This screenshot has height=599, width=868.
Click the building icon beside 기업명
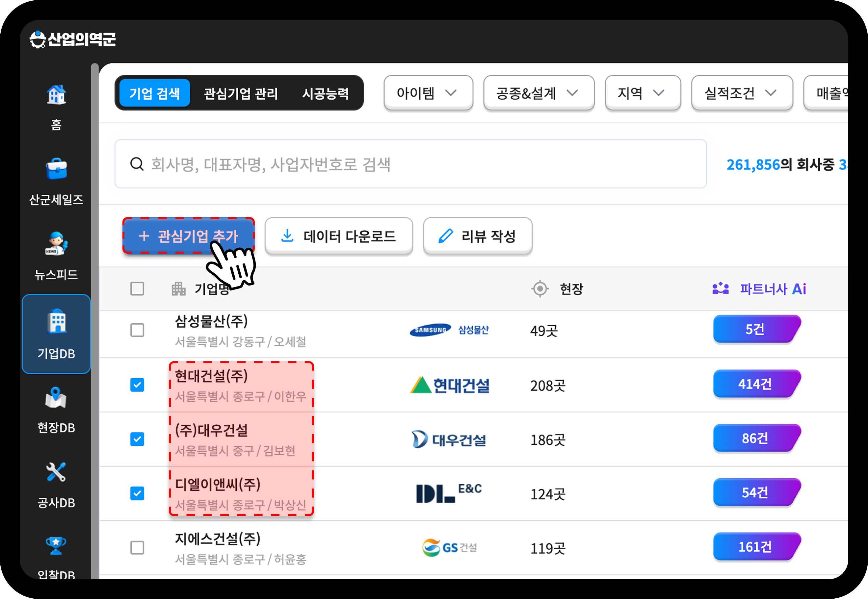tap(178, 288)
